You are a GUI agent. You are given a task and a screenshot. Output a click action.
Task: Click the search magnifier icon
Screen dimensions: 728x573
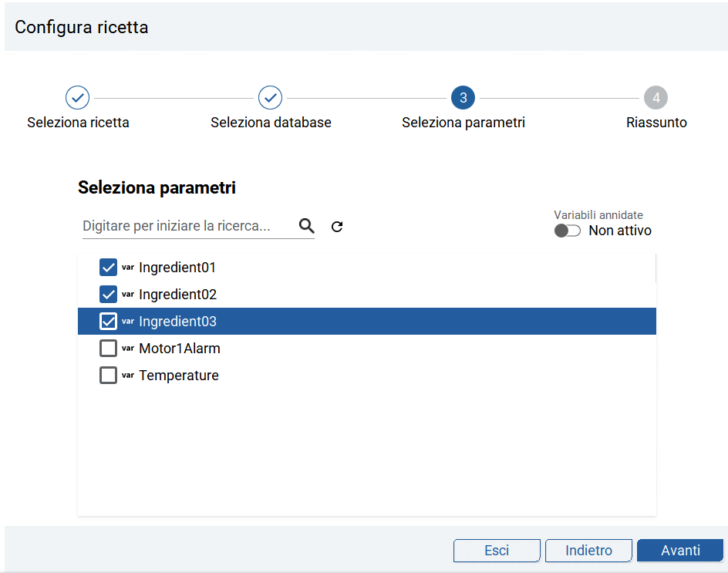coord(306,226)
